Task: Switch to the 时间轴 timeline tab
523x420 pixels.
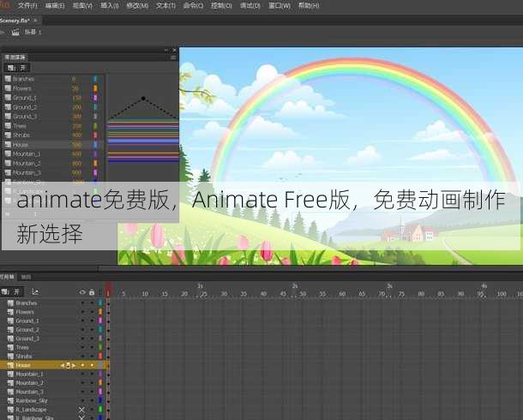Action: pos(8,277)
